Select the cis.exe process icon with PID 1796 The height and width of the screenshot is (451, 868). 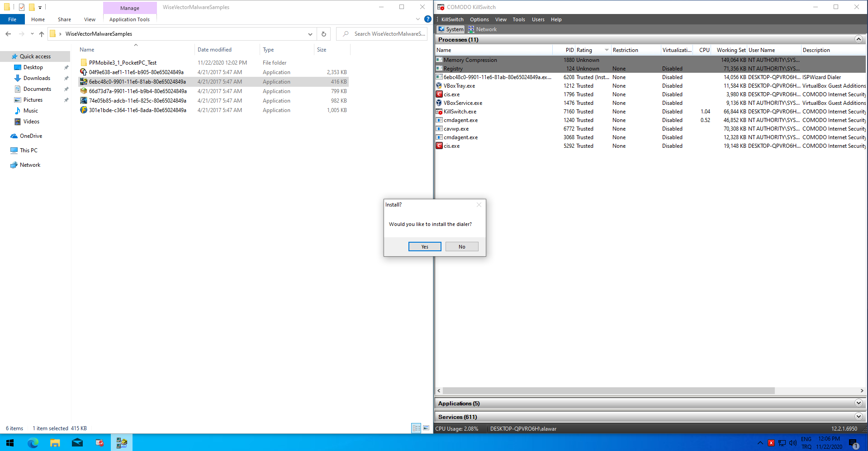point(439,94)
